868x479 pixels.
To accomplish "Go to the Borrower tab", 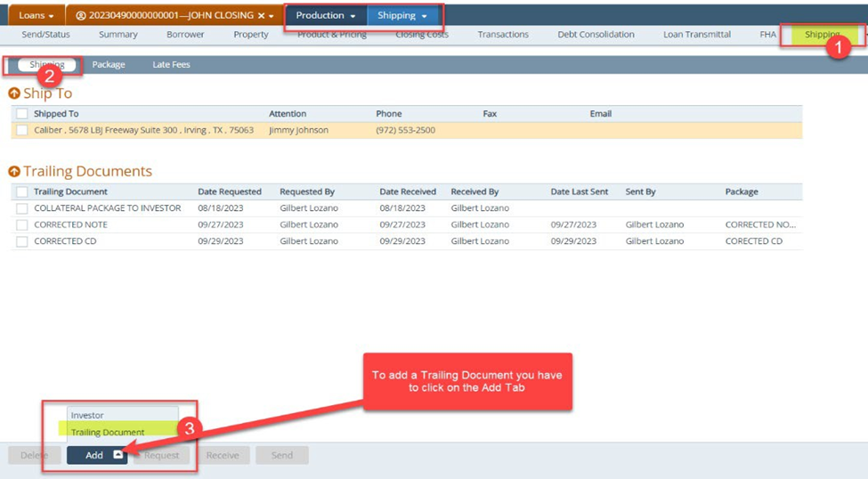I will [185, 35].
